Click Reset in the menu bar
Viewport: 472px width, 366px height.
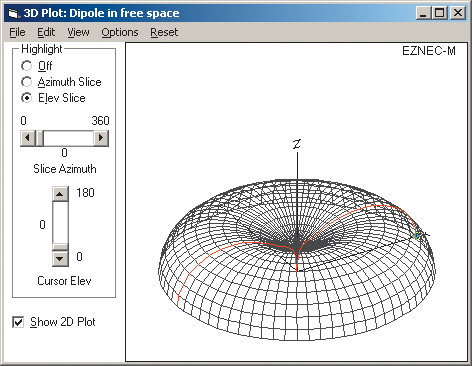click(164, 32)
